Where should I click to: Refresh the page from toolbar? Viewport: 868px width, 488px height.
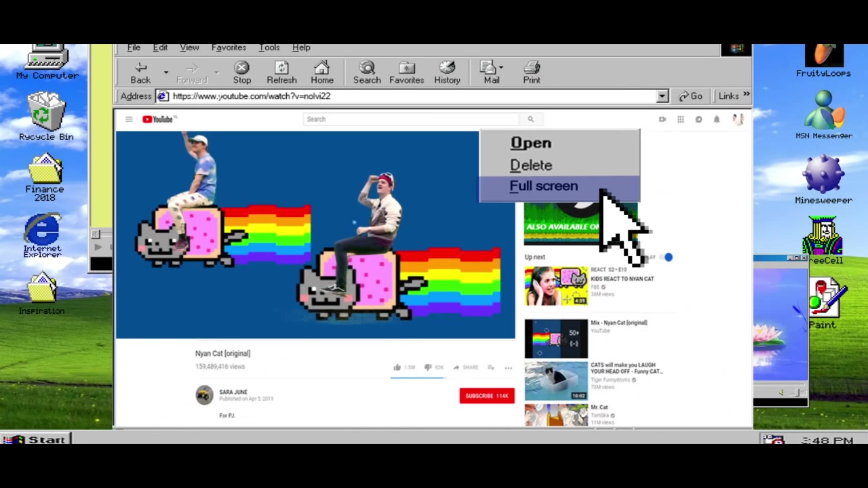281,73
